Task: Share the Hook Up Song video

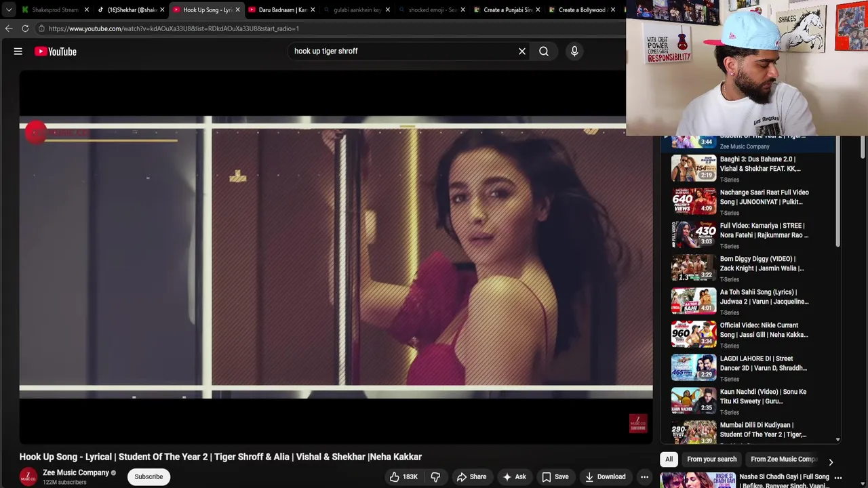Action: 471,476
